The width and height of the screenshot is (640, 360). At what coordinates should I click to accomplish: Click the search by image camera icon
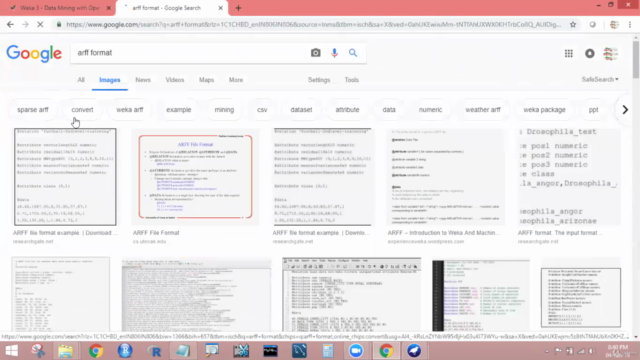(316, 53)
